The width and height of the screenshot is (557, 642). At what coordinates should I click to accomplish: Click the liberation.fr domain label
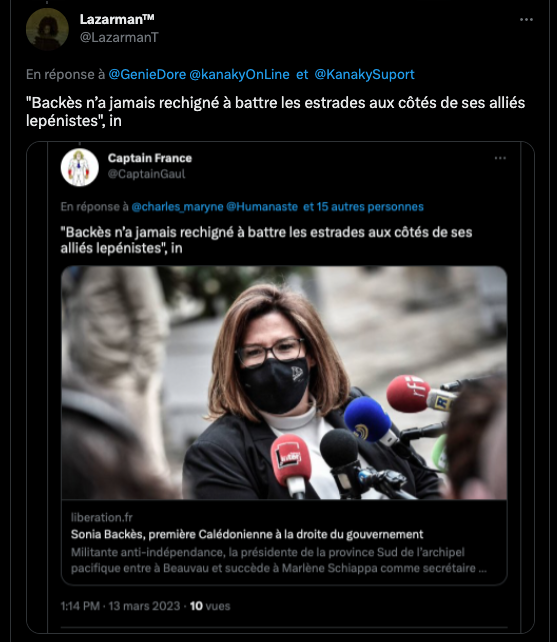pyautogui.click(x=102, y=518)
